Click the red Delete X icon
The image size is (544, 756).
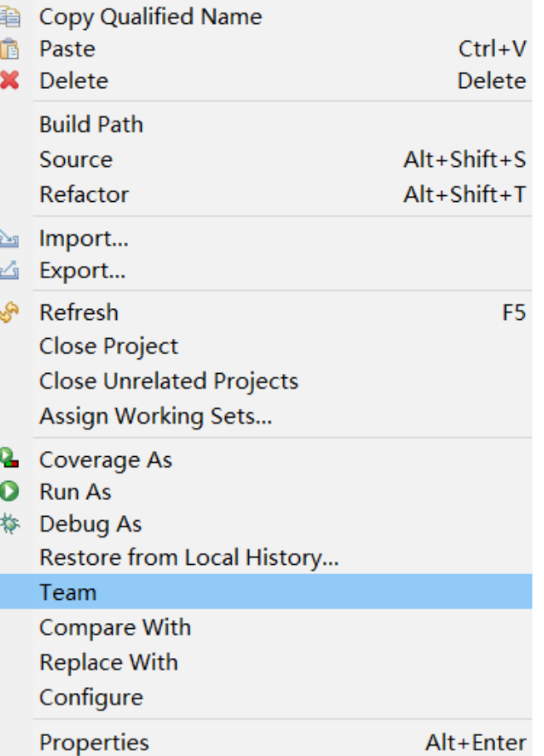tap(9, 81)
